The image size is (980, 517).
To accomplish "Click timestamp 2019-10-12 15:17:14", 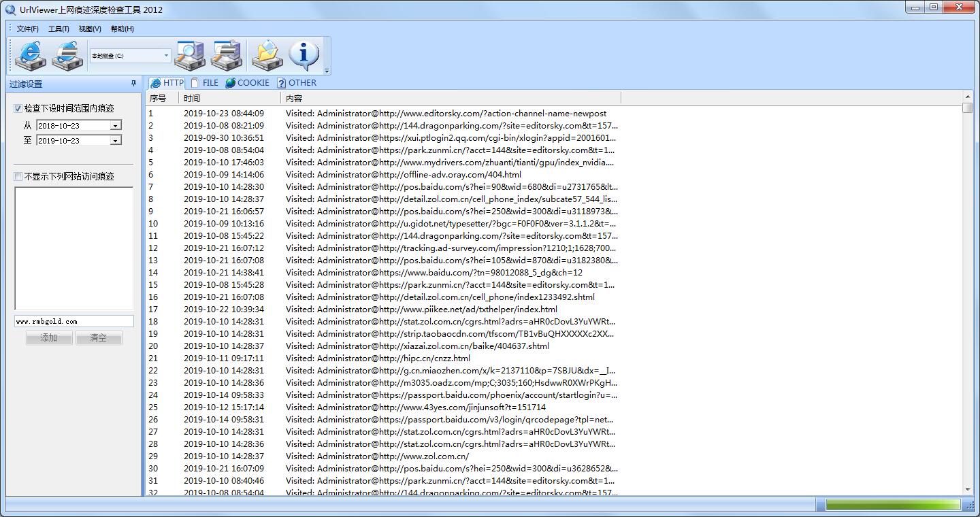I will pyautogui.click(x=224, y=407).
